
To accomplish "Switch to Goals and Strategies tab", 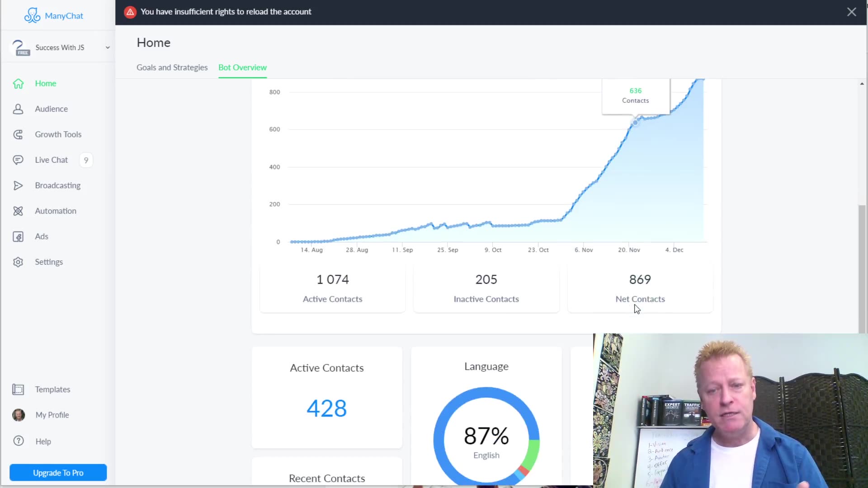I will tap(172, 67).
